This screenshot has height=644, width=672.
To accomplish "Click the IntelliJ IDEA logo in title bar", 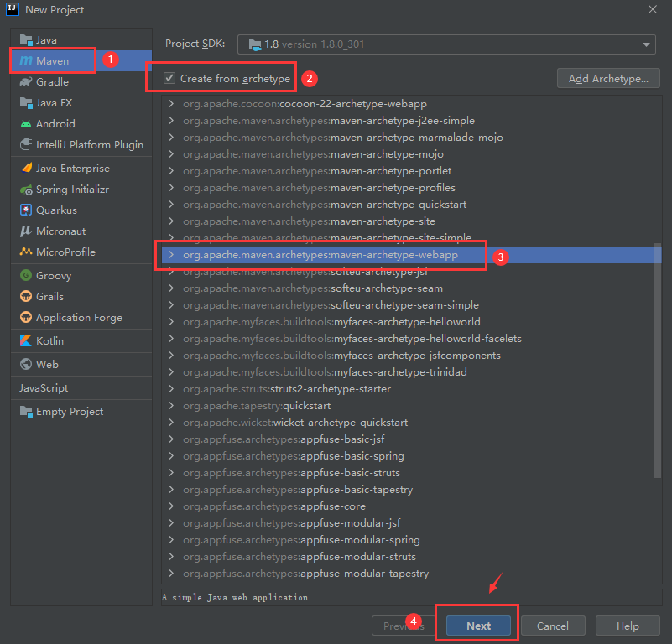I will pos(13,9).
